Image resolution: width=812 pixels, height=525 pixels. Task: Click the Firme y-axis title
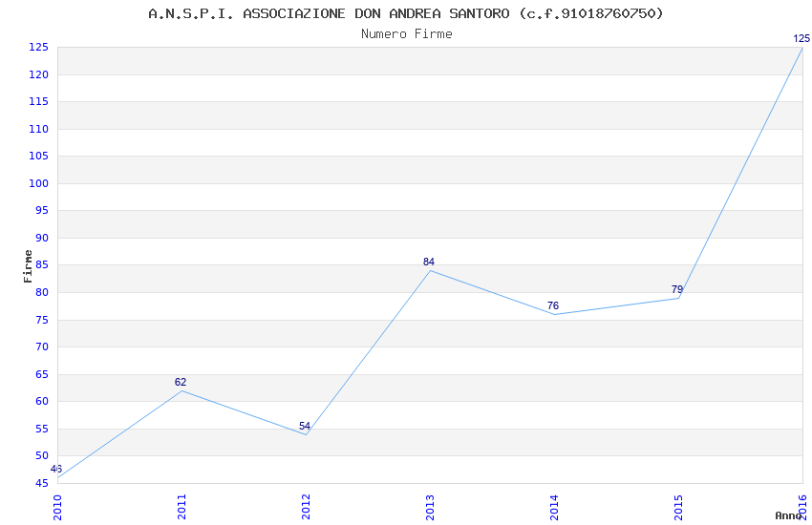28,266
